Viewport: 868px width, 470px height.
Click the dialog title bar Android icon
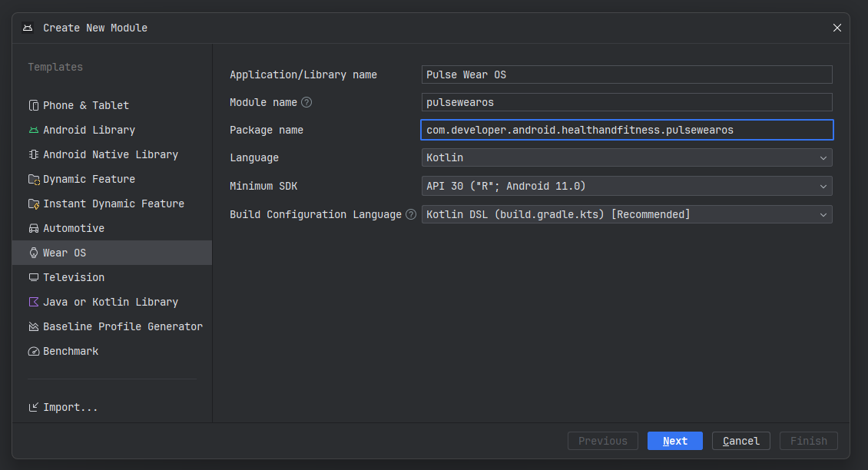[x=28, y=28]
